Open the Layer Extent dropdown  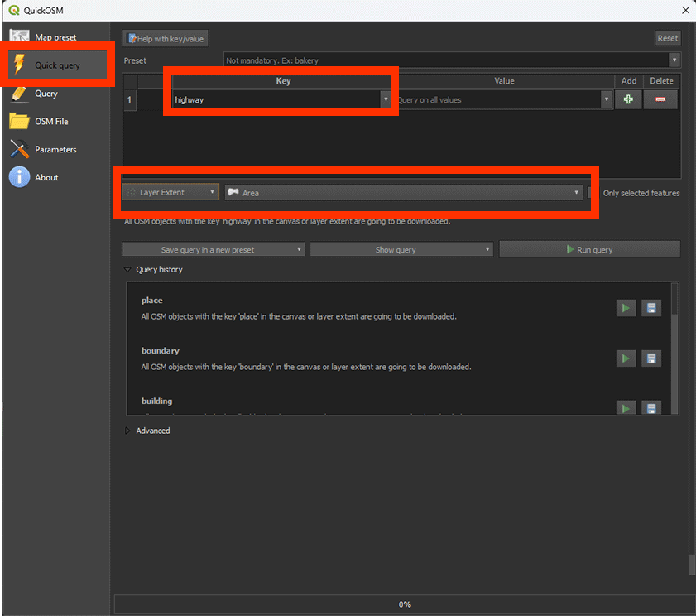coord(171,192)
